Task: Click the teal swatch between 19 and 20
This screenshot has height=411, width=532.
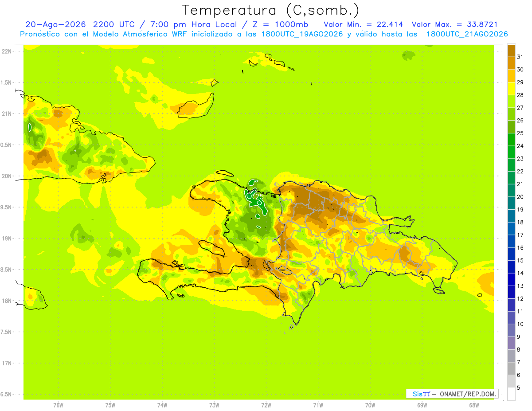Action: coord(511,203)
